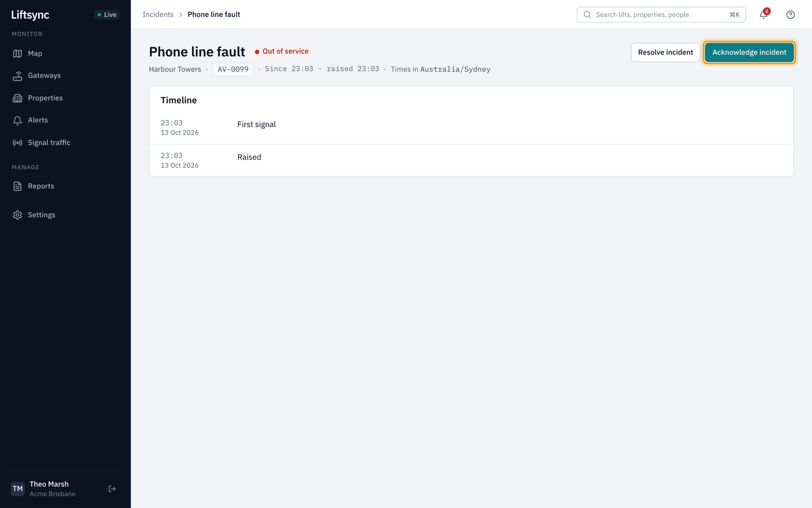Click the Out of service status badge

coord(282,51)
